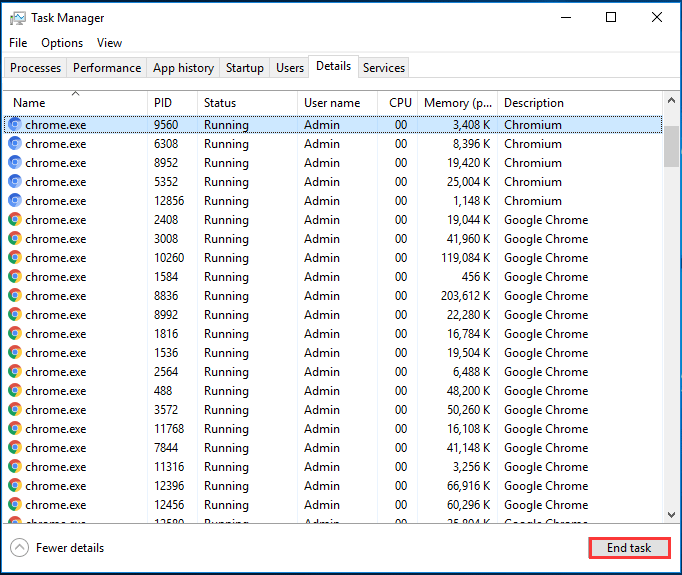Switch to the Services tab
The height and width of the screenshot is (575, 682).
coord(384,67)
